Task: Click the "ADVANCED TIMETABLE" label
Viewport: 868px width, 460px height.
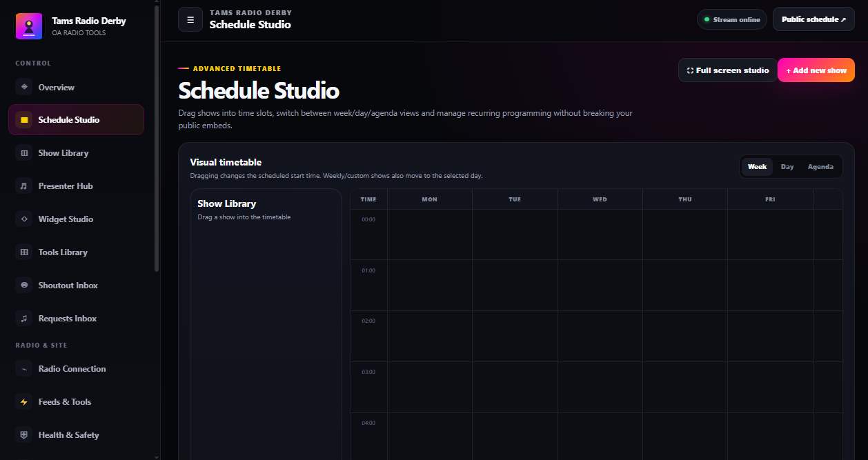Action: (x=237, y=69)
